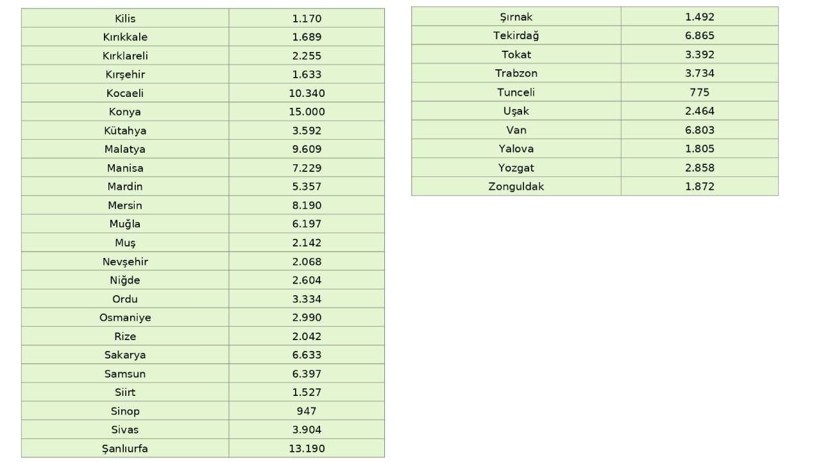Select the Trabzon city cell
820x462 pixels.
tap(516, 74)
